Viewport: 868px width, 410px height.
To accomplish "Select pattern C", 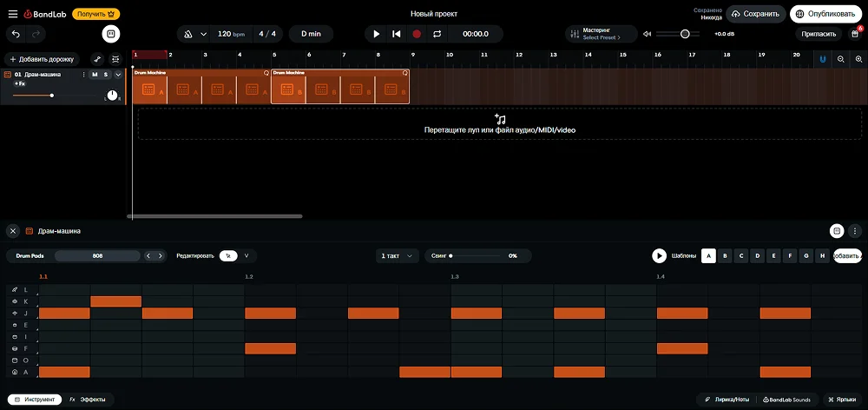I will (741, 256).
